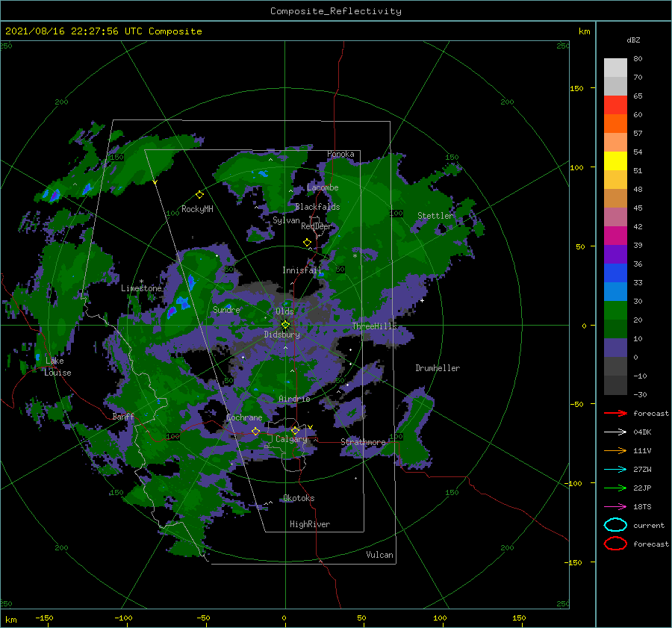Click the magenta 18TS arrow icon
Screen dimensions: 672x628
615,507
